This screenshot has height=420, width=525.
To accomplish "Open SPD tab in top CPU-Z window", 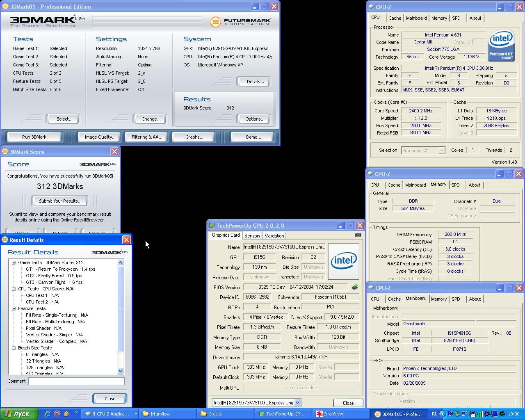I will 456,18.
